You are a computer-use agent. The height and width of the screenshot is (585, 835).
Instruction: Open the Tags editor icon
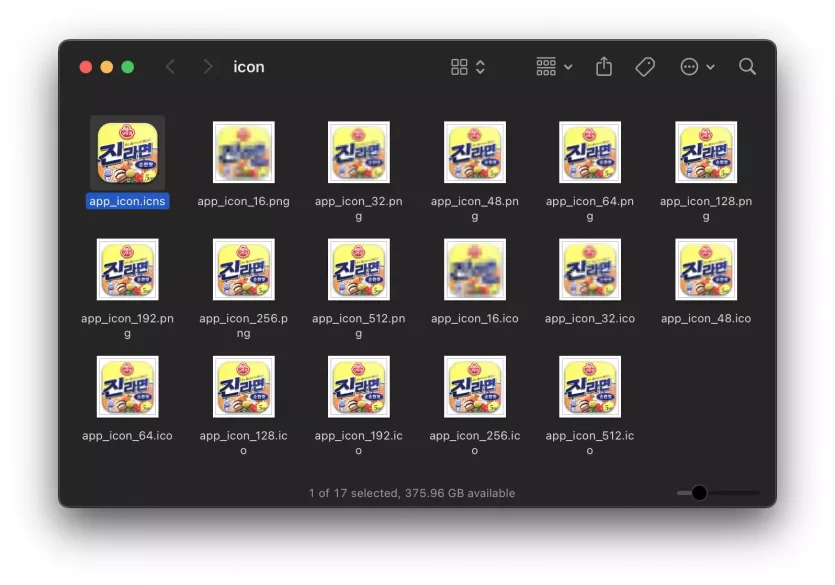pyautogui.click(x=645, y=67)
